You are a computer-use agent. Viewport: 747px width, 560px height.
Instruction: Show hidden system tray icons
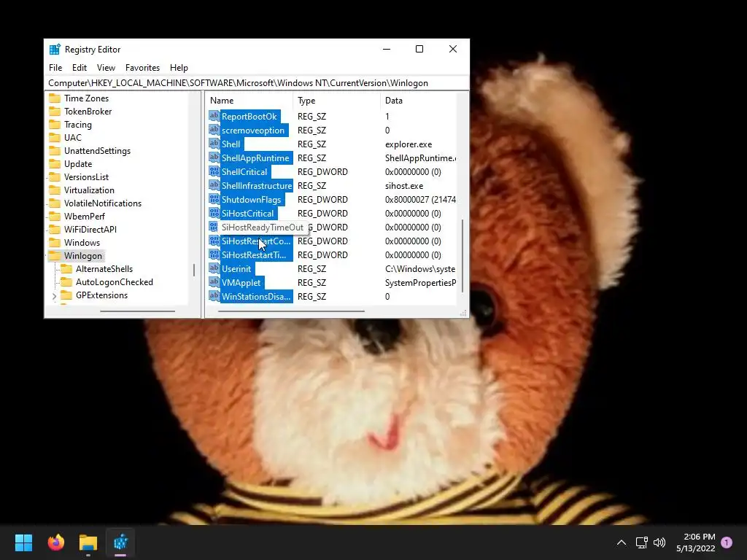click(622, 542)
